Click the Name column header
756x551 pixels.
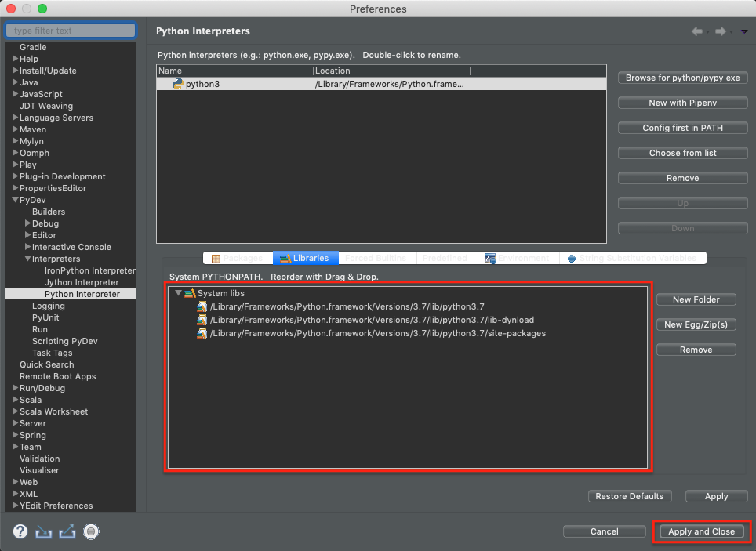pyautogui.click(x=234, y=71)
